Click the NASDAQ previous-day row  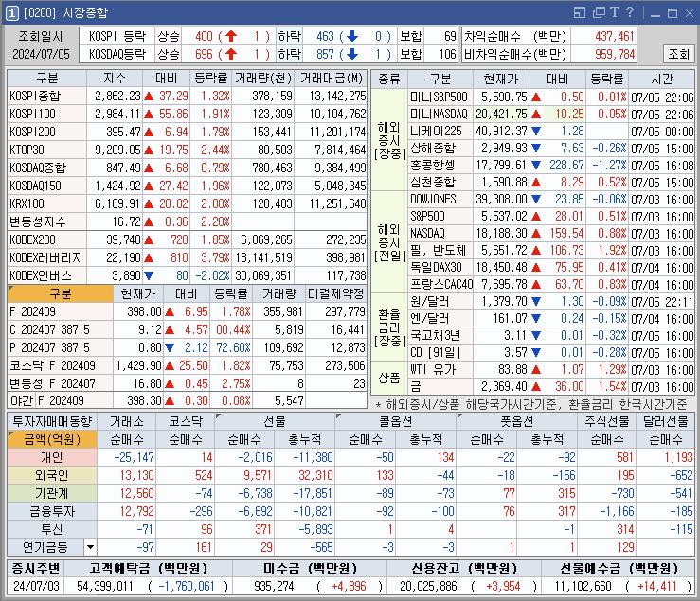coord(551,234)
